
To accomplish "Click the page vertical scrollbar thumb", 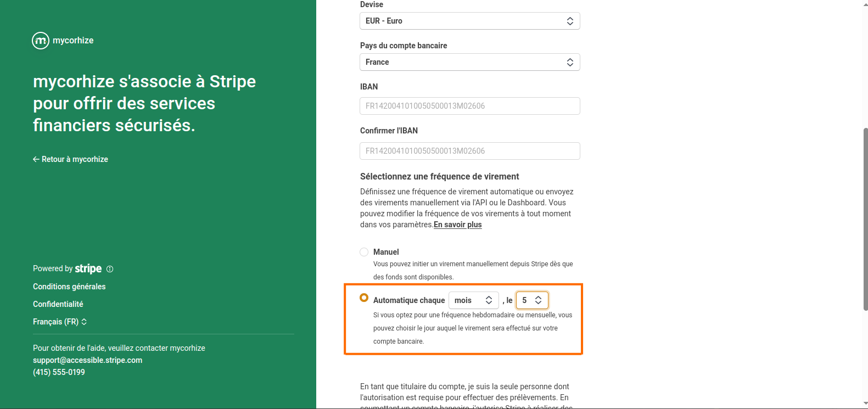I will [x=865, y=218].
